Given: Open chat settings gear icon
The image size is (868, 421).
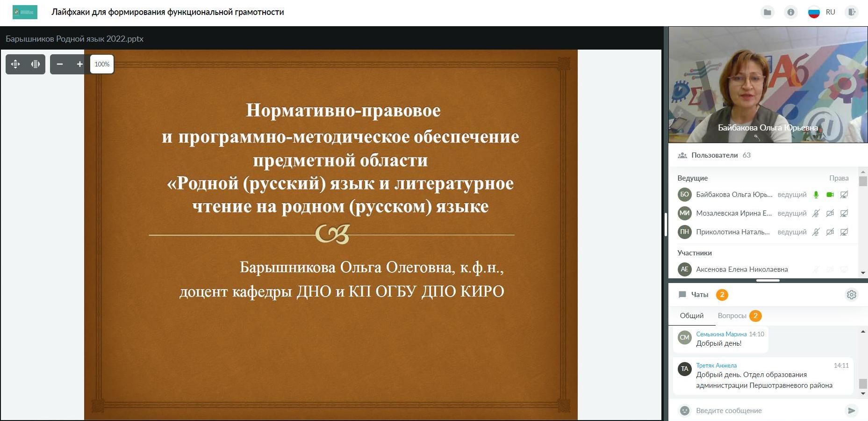Looking at the screenshot, I should (x=852, y=295).
